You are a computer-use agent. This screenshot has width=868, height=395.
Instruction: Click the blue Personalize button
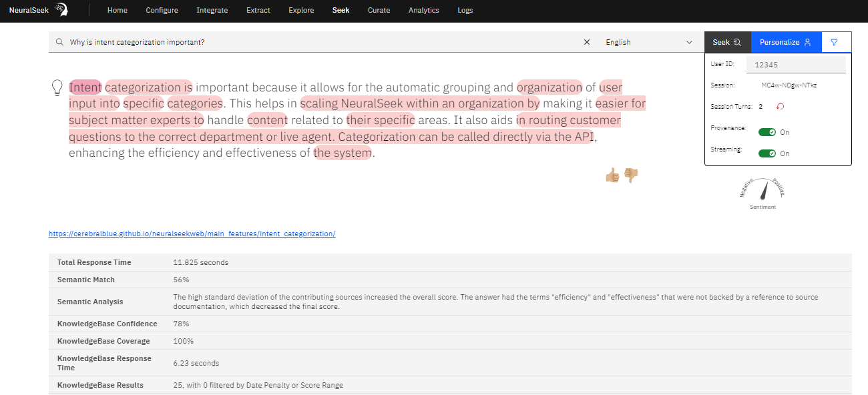787,42
